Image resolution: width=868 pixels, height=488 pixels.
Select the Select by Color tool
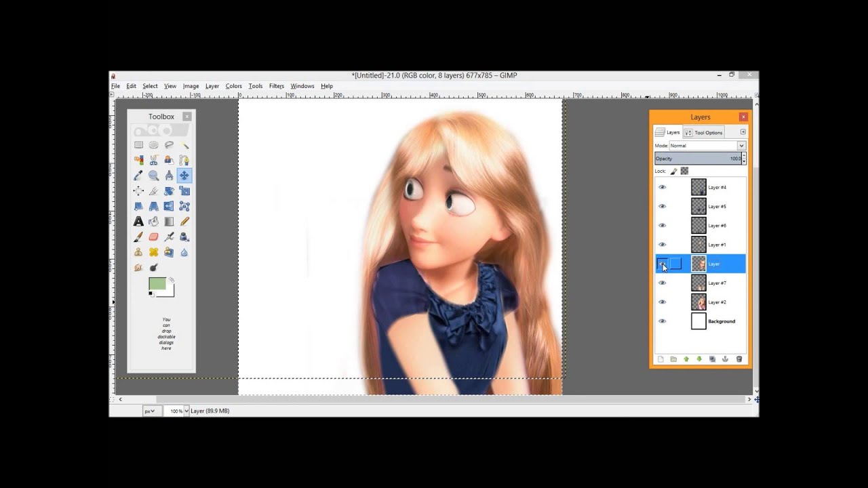point(138,160)
